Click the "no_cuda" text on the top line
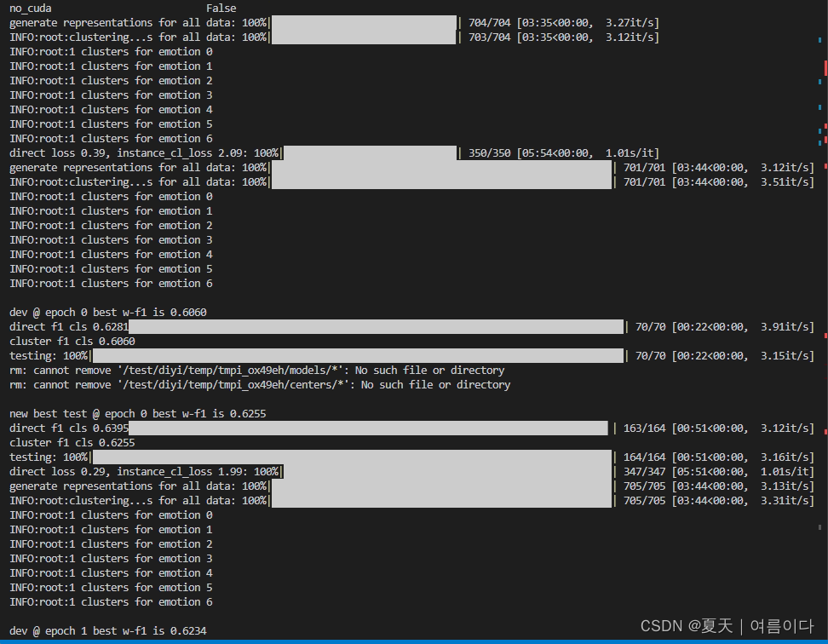The width and height of the screenshot is (828, 644). tap(31, 9)
